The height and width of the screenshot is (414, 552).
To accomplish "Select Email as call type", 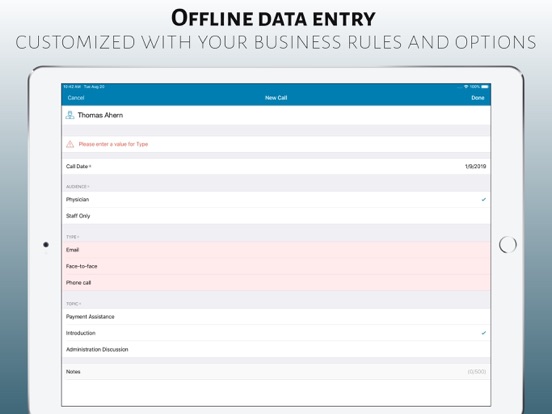I will [276, 250].
